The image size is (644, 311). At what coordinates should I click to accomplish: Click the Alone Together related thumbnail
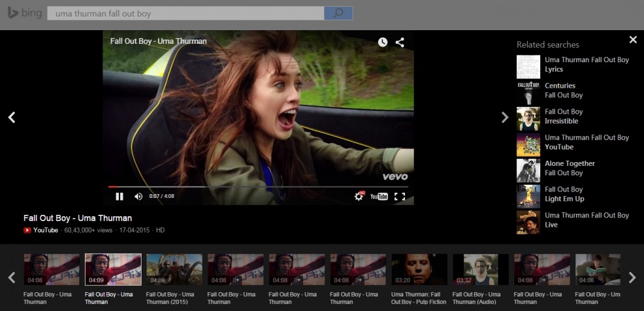pos(528,170)
